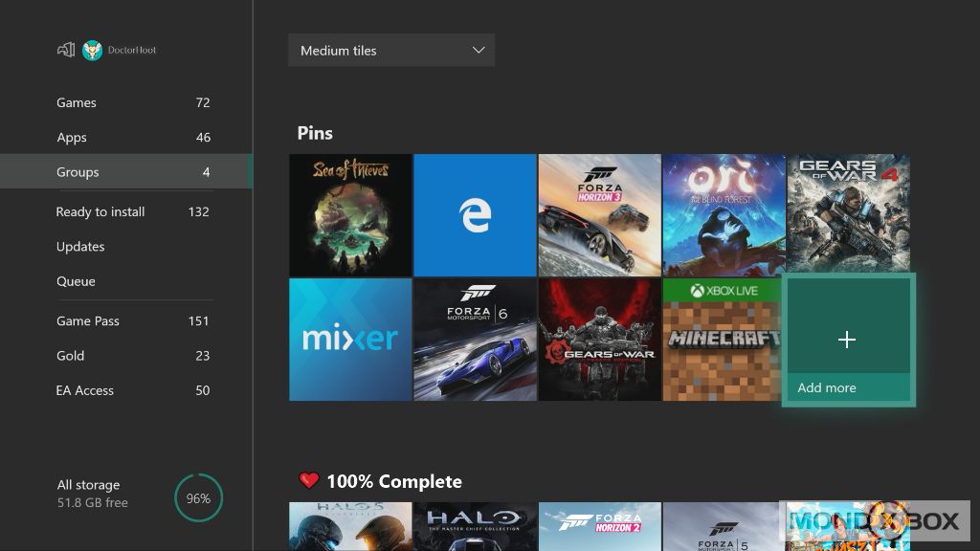Go to the Updates section
This screenshot has width=980, height=551.
[x=80, y=247]
